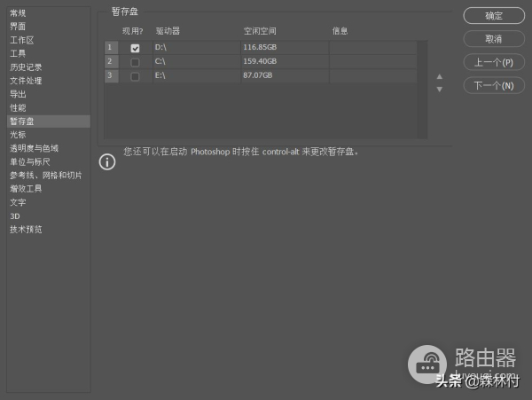Select the D:\ drive row
The image size is (532, 400).
pos(261,48)
